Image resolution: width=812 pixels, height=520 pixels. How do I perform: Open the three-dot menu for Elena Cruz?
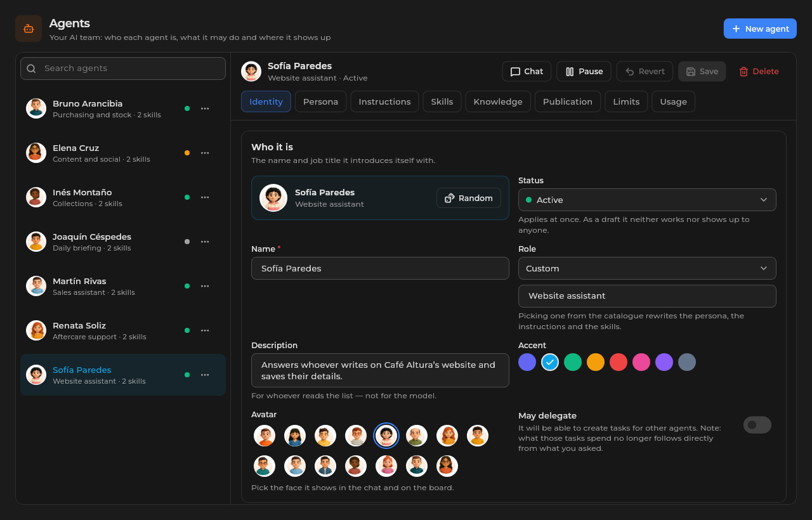click(x=205, y=153)
